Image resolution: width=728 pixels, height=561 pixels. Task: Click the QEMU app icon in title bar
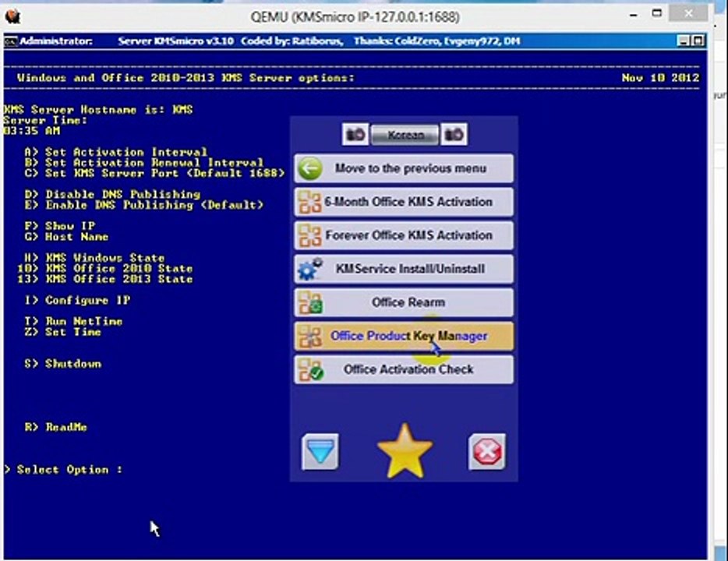[x=13, y=17]
